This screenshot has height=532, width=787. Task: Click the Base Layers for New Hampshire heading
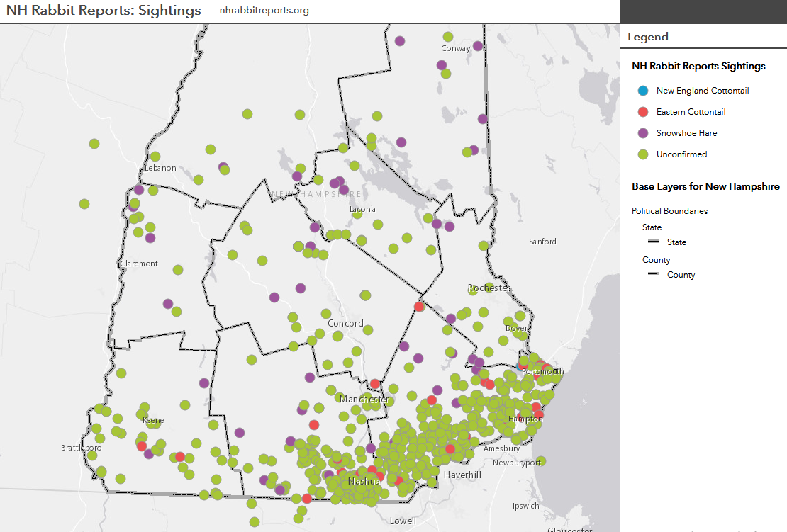(x=705, y=186)
